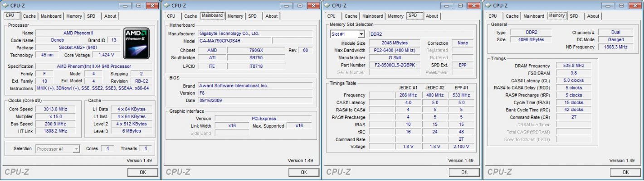
Task: Minimize the SPD CPU-Z window
Action: [x=447, y=5]
